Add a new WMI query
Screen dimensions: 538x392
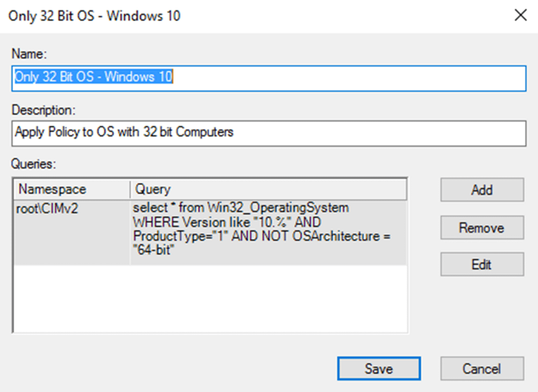(x=482, y=190)
